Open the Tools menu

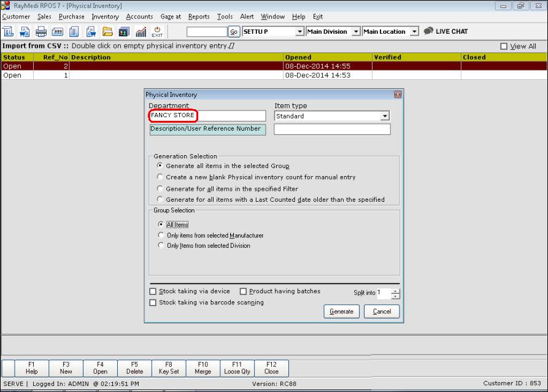[225, 17]
